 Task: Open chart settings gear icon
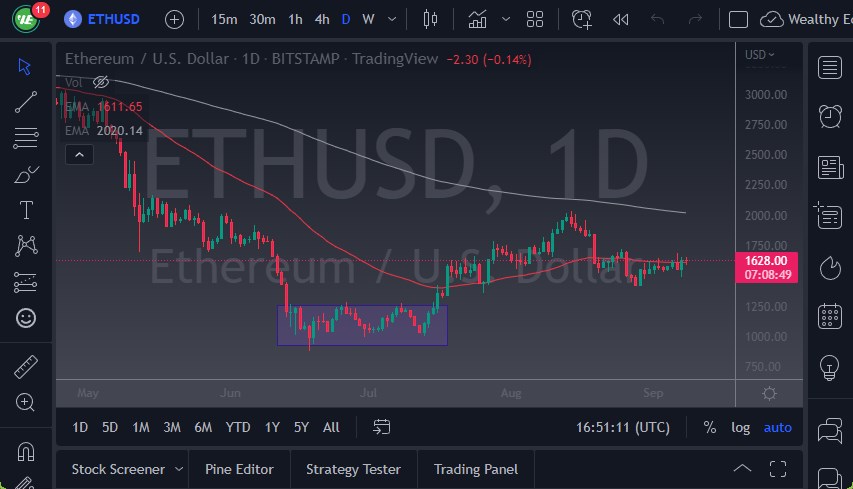tap(769, 394)
